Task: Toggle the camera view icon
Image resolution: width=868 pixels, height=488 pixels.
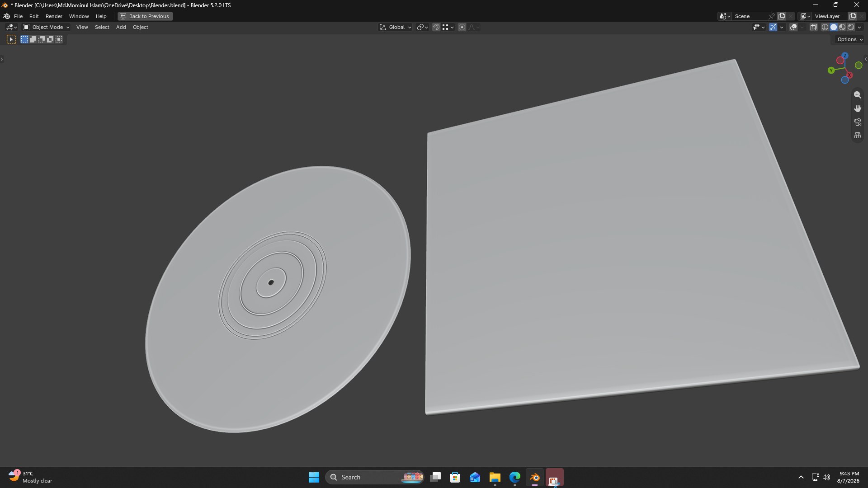Action: click(x=857, y=122)
